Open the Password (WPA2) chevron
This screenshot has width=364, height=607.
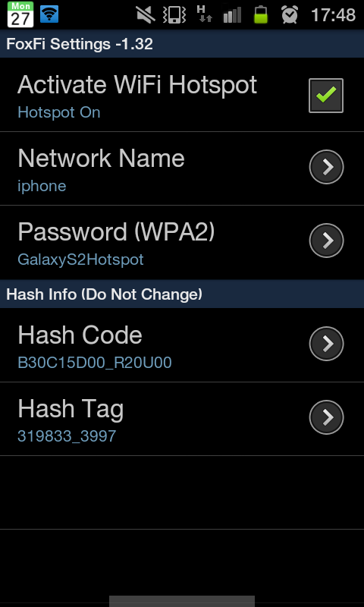tap(326, 241)
